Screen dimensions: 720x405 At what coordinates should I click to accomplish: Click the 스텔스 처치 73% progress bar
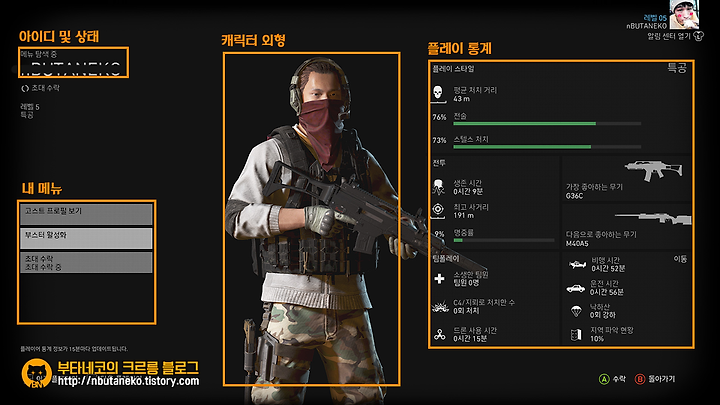[547, 147]
